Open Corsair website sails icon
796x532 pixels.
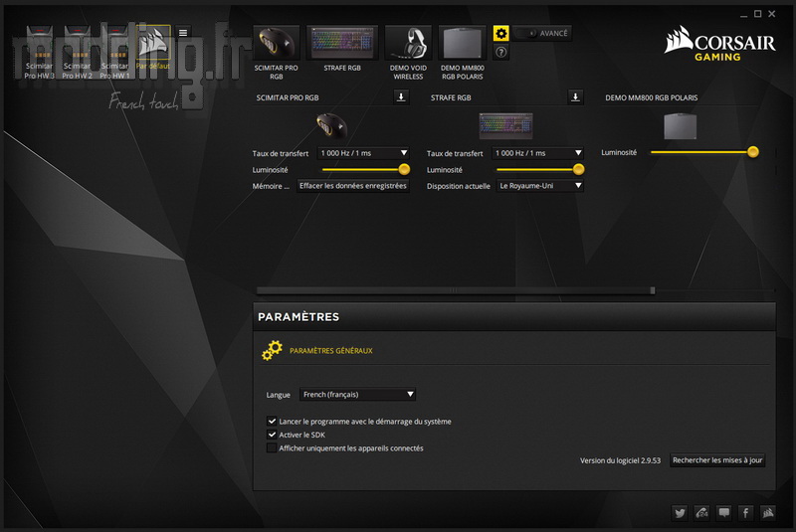pyautogui.click(x=768, y=513)
